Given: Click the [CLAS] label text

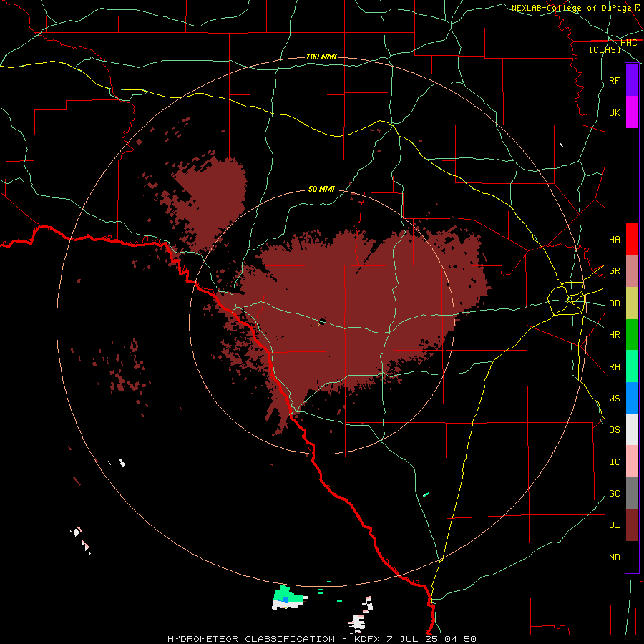Looking at the screenshot, I should pos(605,49).
